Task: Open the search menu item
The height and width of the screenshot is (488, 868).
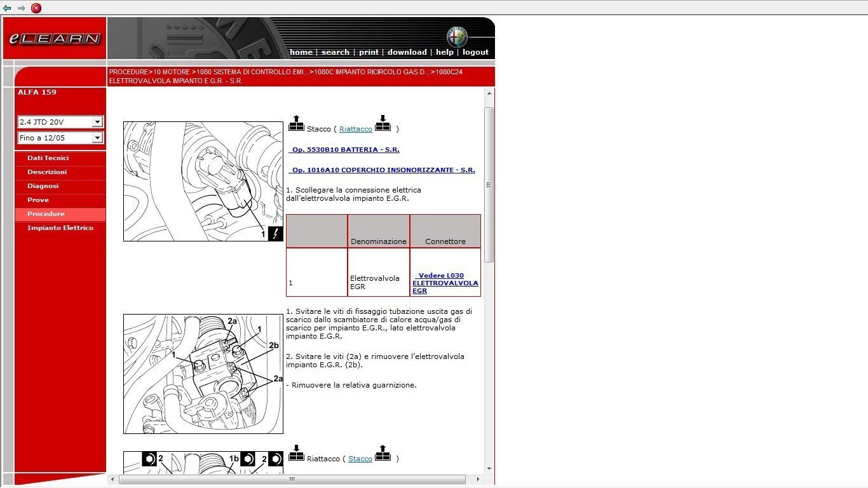Action: pyautogui.click(x=336, y=52)
